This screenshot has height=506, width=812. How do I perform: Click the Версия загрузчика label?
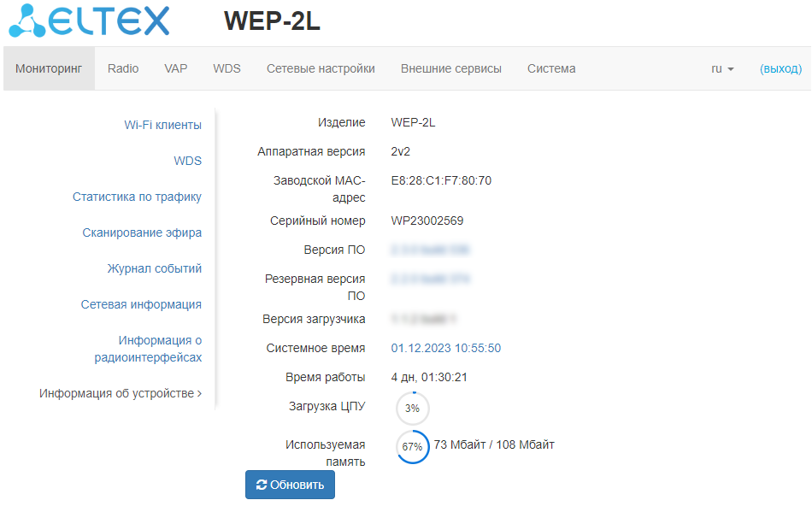coord(314,319)
